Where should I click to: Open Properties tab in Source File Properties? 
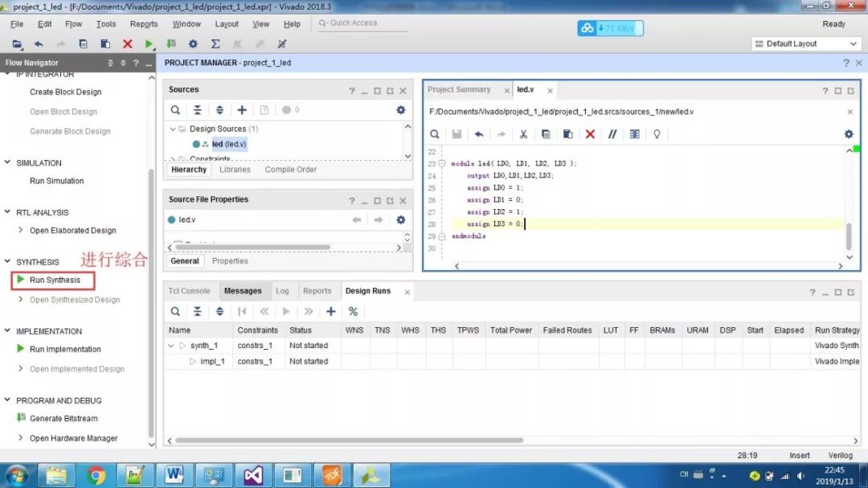[x=230, y=261]
